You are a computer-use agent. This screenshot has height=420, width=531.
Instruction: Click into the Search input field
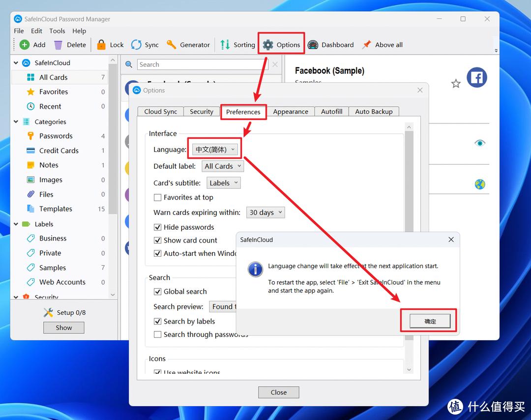point(202,64)
